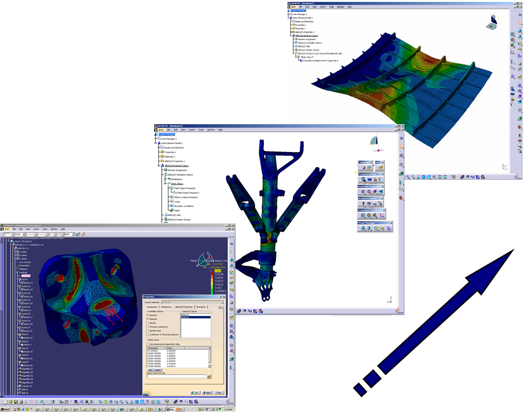Select Plasticity in the Selected Options list
523x420 pixels.
pos(195,317)
